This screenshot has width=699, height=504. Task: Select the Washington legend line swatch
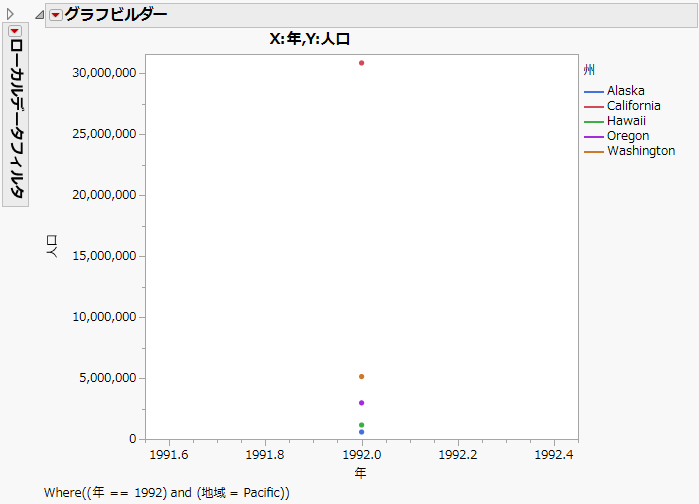pyautogui.click(x=594, y=152)
